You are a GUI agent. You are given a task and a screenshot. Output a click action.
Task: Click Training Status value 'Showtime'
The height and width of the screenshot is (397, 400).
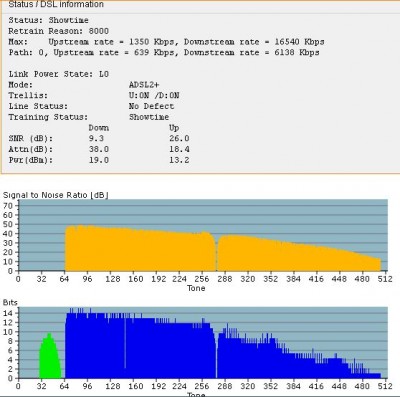click(x=149, y=117)
